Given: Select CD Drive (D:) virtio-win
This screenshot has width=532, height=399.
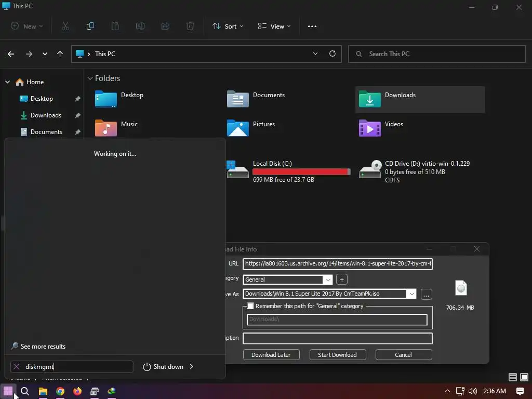Looking at the screenshot, I should click(x=415, y=171).
